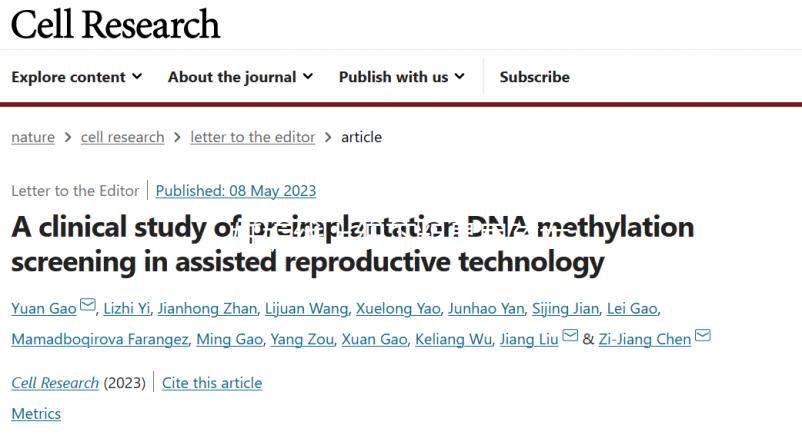Click the envelope icon after Zi-Jiang Chen

(x=702, y=336)
